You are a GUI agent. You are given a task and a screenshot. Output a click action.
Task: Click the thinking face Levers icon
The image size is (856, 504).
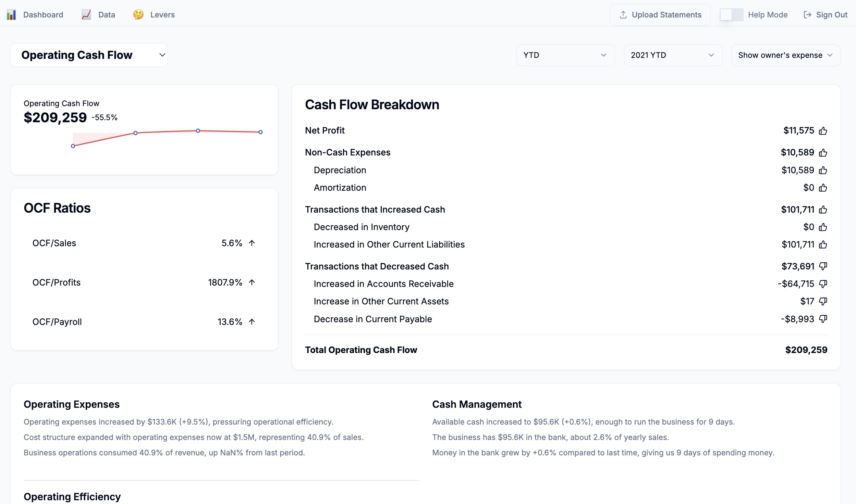pyautogui.click(x=138, y=15)
